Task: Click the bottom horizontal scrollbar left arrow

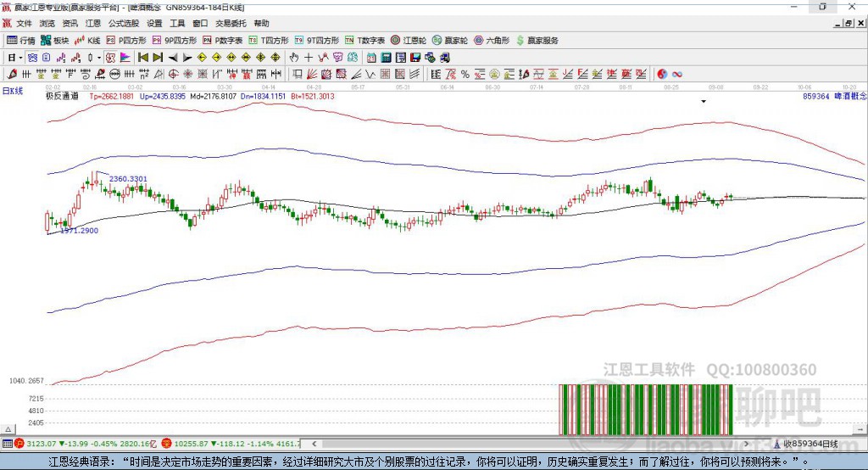Action: pyautogui.click(x=314, y=444)
